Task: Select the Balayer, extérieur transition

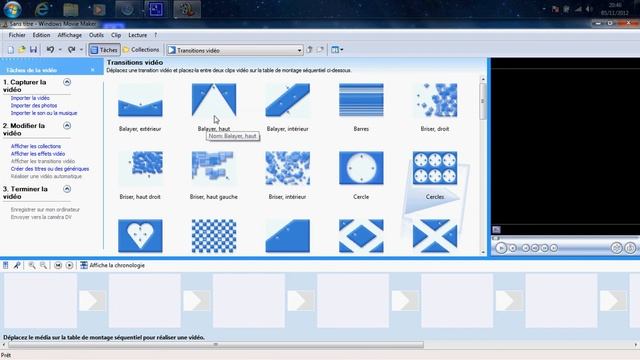Action: tap(140, 100)
